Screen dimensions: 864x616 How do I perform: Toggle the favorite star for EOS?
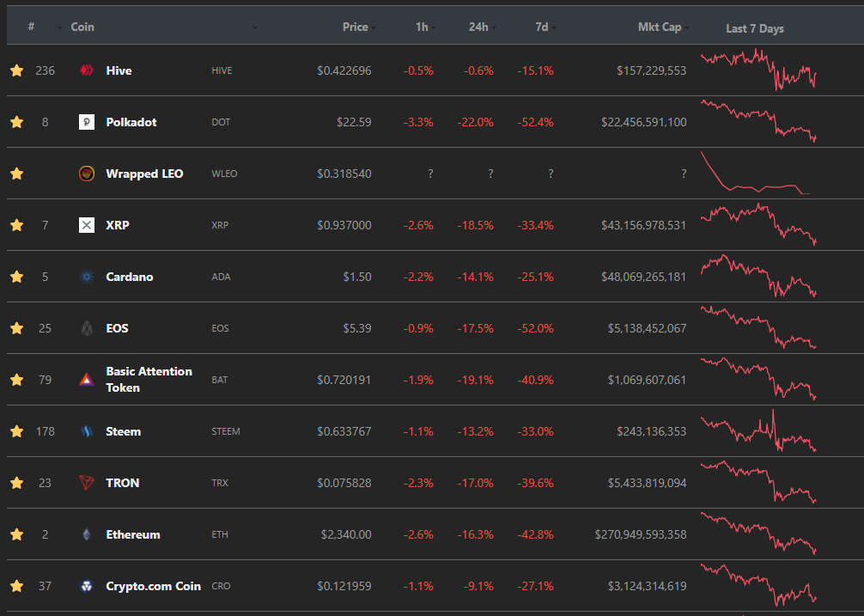[17, 328]
